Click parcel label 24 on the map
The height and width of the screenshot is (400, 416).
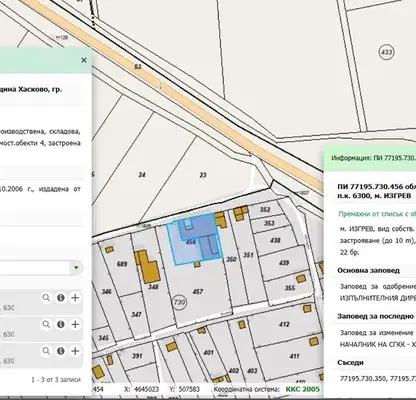click(142, 175)
